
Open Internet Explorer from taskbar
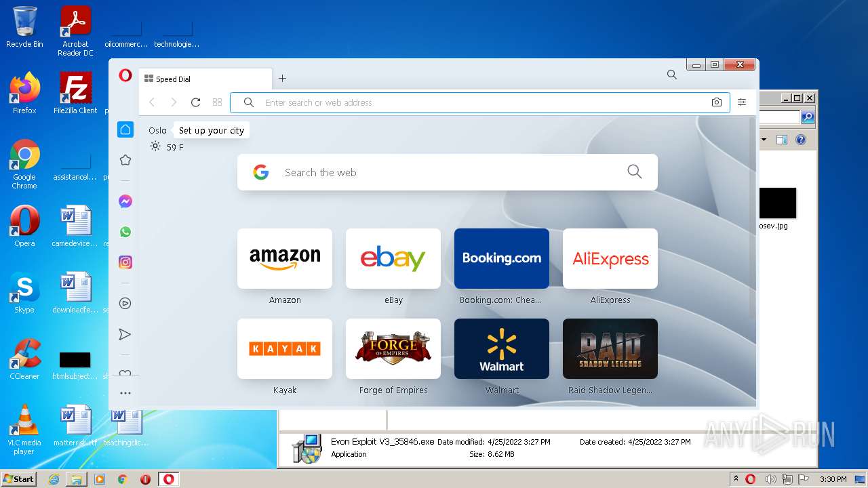point(54,479)
